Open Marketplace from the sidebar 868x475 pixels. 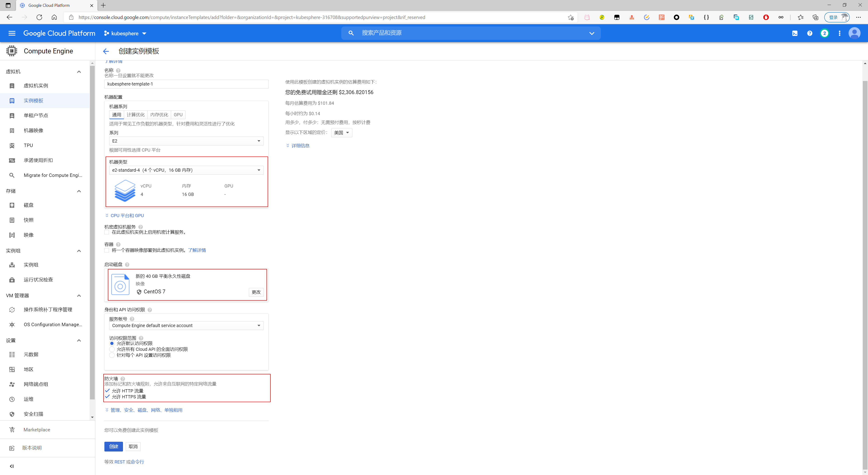pyautogui.click(x=37, y=430)
